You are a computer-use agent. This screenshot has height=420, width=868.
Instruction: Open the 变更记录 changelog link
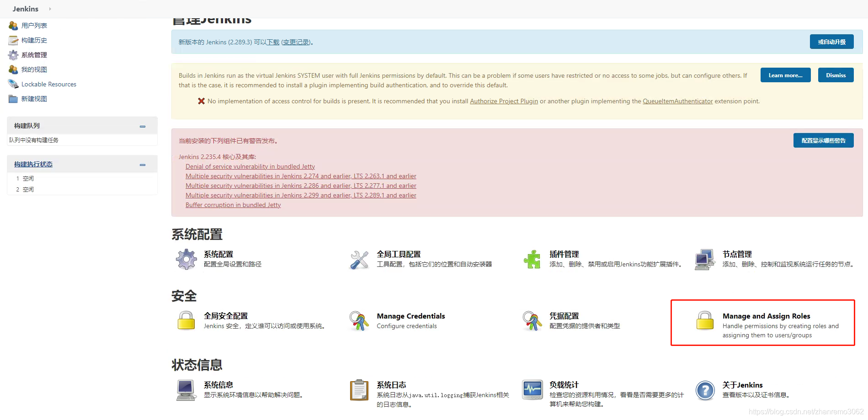coord(295,42)
